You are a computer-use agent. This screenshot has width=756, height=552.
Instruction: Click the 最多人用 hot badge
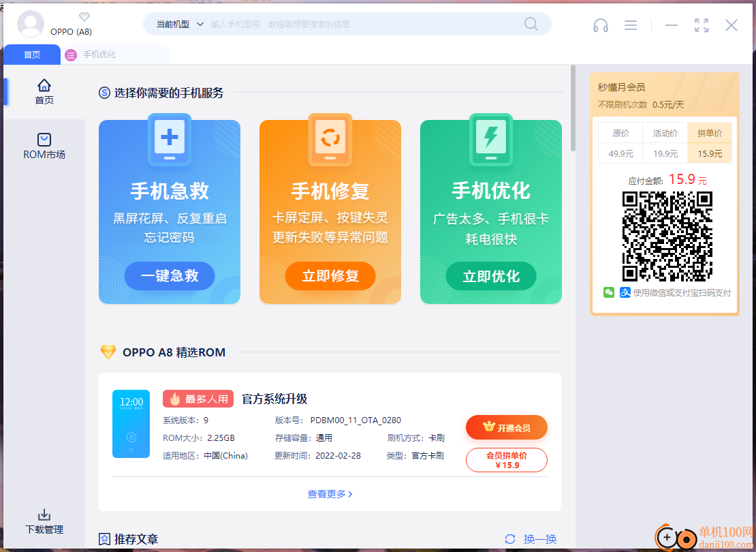coord(198,399)
